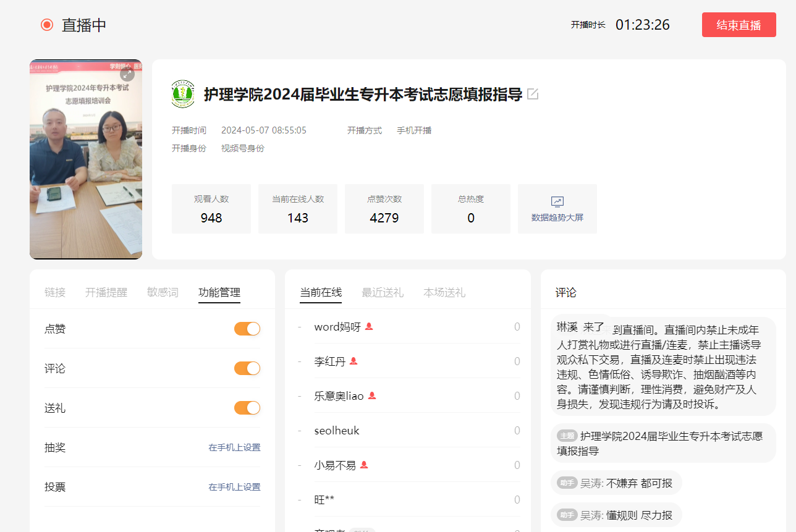Select the 本场送礼 tab
Image resolution: width=796 pixels, height=532 pixels.
[x=444, y=292]
